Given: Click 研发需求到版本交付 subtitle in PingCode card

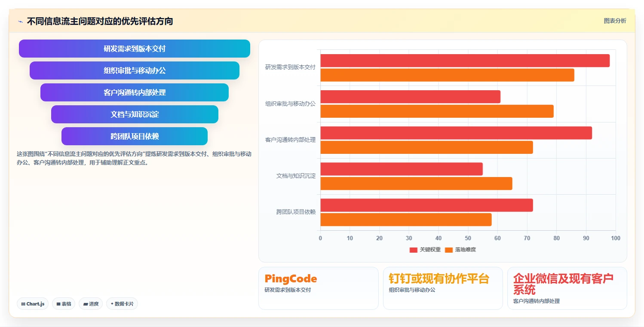Looking at the screenshot, I should (x=288, y=290).
